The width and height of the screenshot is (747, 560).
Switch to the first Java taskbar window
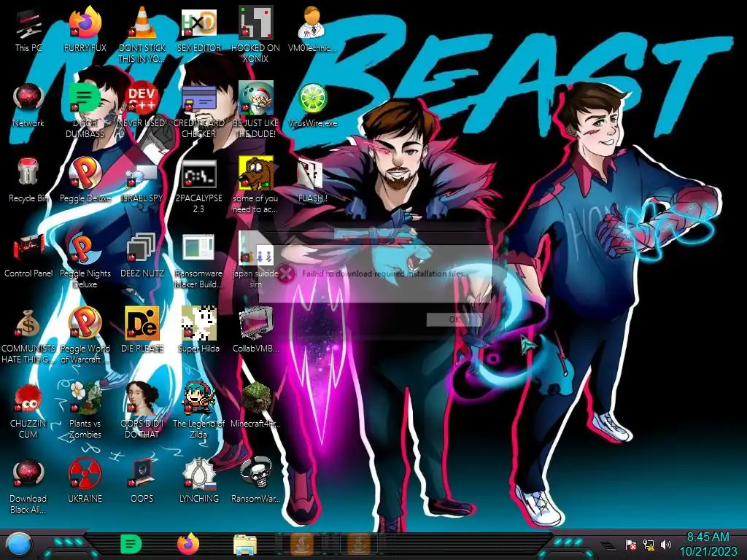[x=302, y=544]
